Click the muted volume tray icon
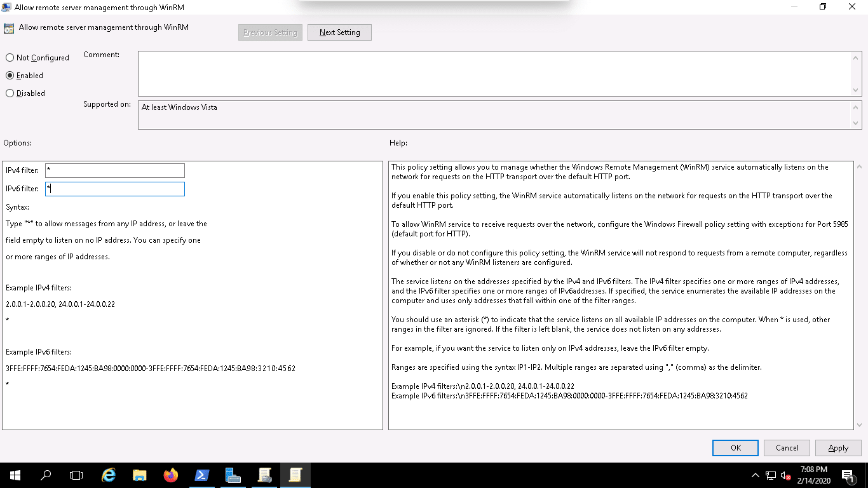 [x=786, y=475]
